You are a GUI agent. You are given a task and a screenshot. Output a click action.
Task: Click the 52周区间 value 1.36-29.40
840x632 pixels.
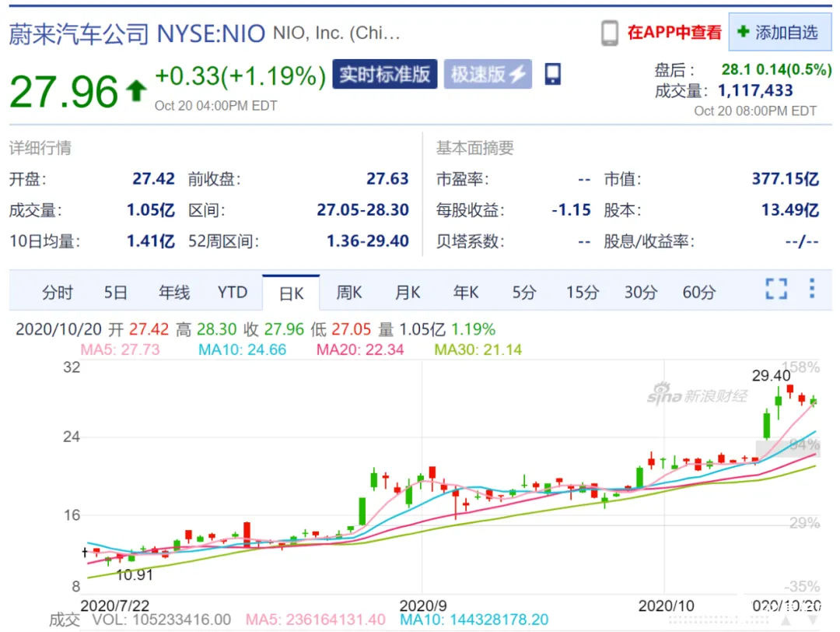pyautogui.click(x=367, y=241)
